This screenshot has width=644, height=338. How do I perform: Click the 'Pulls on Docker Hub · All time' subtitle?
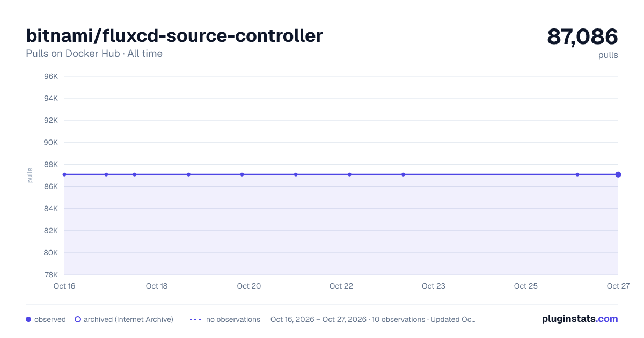(94, 54)
